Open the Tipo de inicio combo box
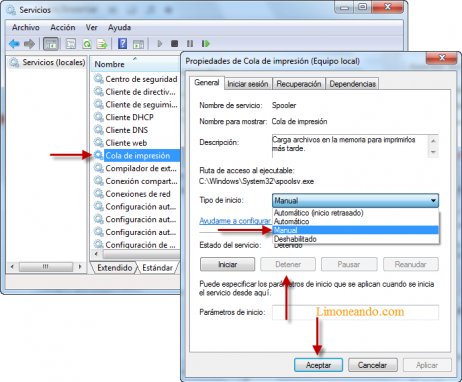The height and width of the screenshot is (382, 462). (355, 201)
